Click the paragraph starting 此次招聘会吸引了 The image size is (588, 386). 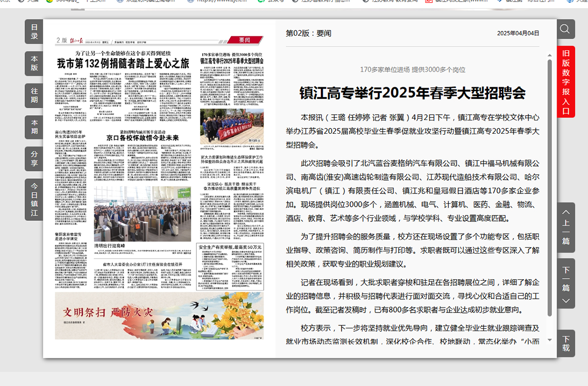(x=413, y=191)
